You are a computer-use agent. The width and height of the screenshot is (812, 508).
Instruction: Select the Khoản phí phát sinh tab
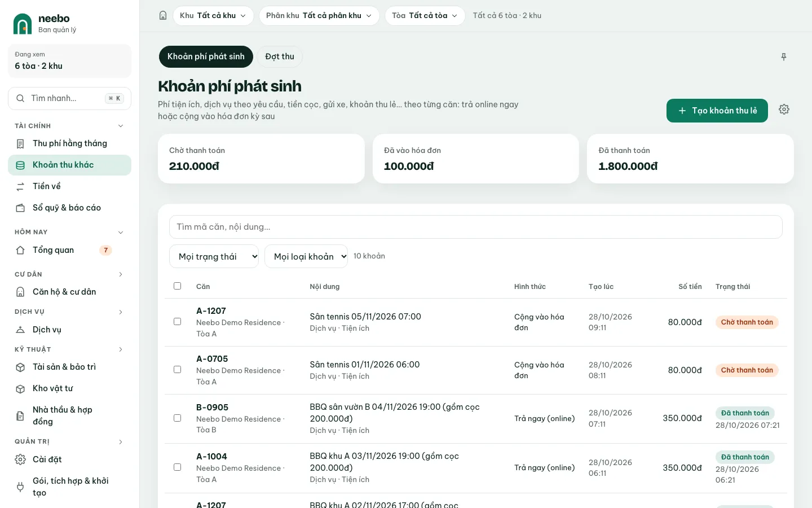point(206,56)
